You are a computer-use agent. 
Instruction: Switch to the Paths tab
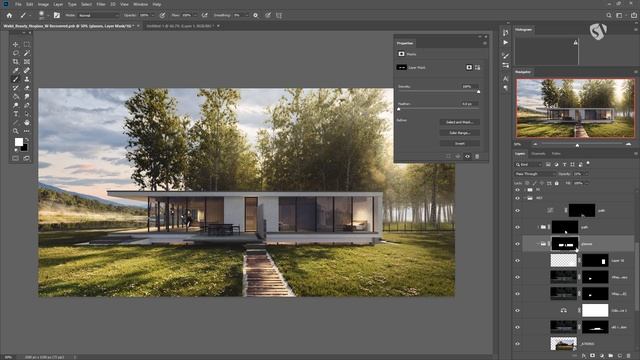pos(556,153)
